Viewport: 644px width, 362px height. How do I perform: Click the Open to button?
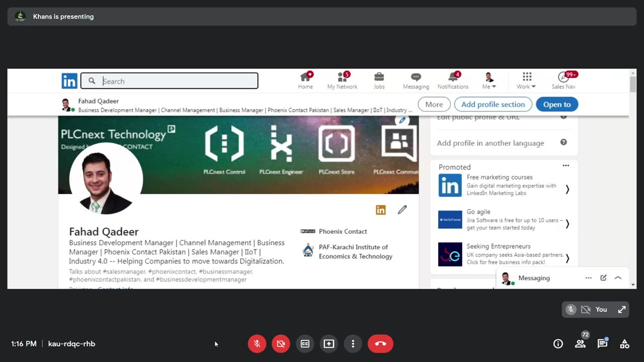(x=557, y=105)
